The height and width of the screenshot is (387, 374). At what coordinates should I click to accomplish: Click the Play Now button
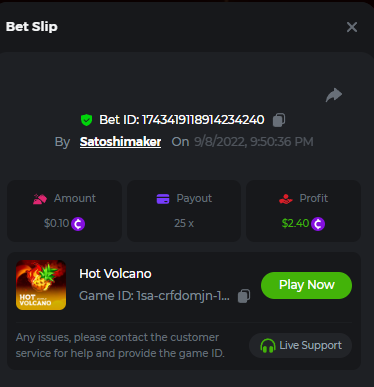pyautogui.click(x=306, y=285)
